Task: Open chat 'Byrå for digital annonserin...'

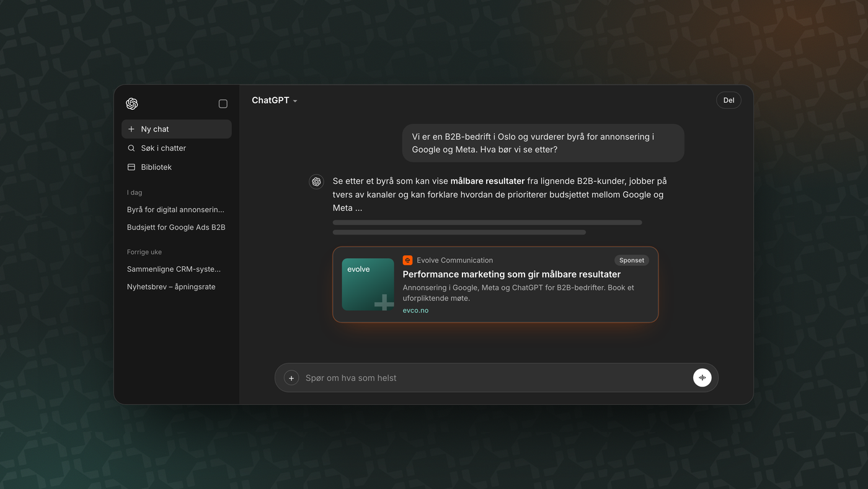Action: (176, 210)
